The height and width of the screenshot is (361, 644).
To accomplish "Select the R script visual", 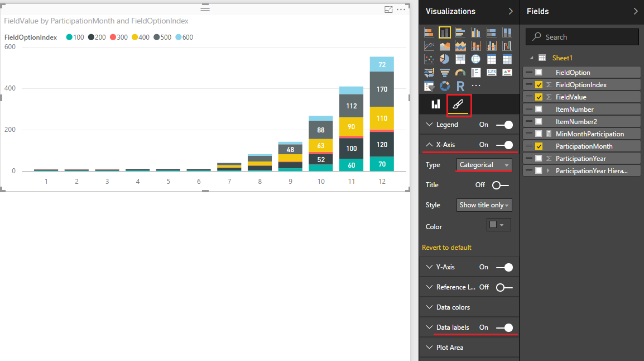I will click(460, 86).
